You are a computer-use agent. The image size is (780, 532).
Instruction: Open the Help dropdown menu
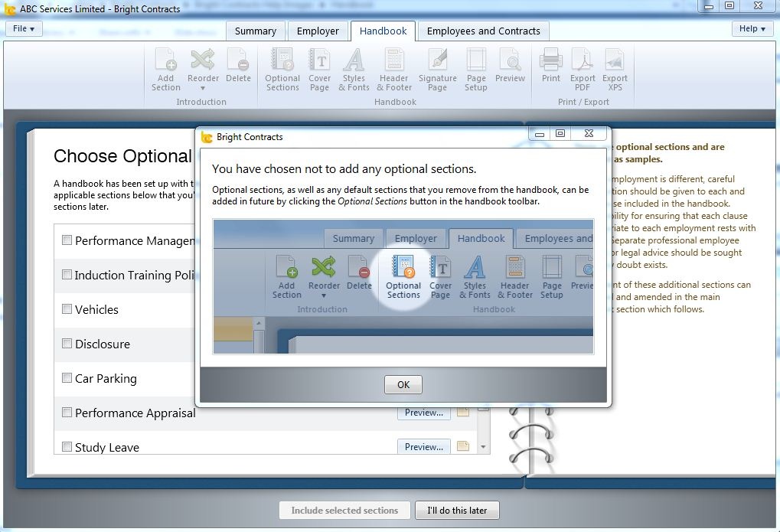752,28
